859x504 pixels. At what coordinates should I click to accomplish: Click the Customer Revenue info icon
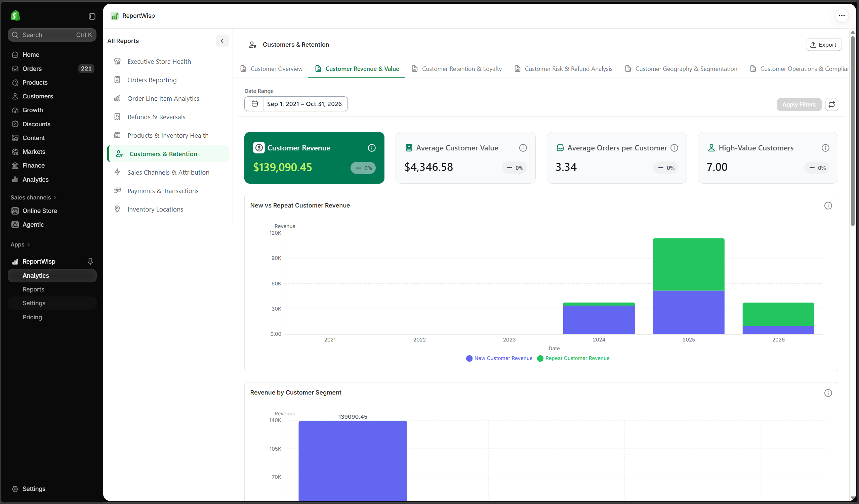pos(372,148)
